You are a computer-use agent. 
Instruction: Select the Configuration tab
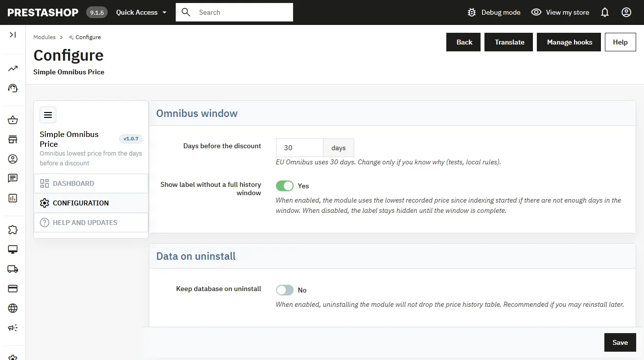pos(91,203)
